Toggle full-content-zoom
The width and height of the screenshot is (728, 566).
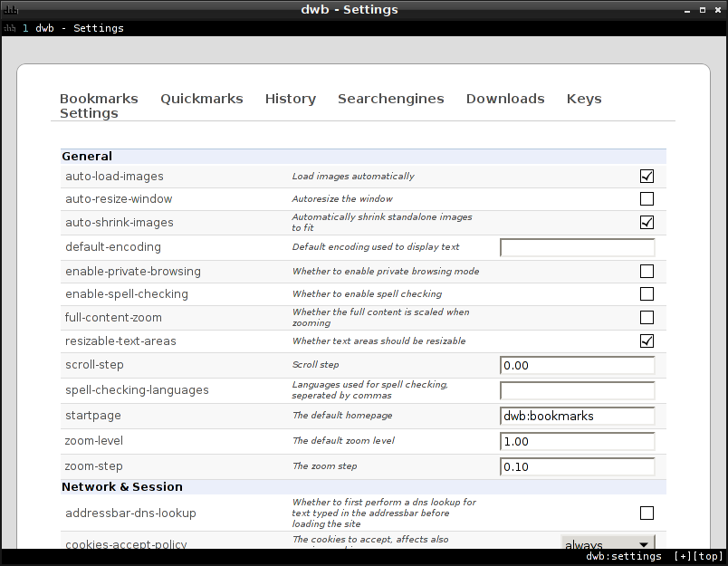(x=647, y=317)
